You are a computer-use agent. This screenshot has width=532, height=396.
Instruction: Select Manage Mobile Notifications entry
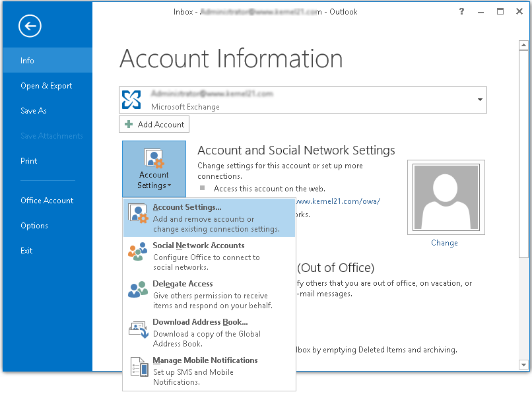[x=209, y=371]
